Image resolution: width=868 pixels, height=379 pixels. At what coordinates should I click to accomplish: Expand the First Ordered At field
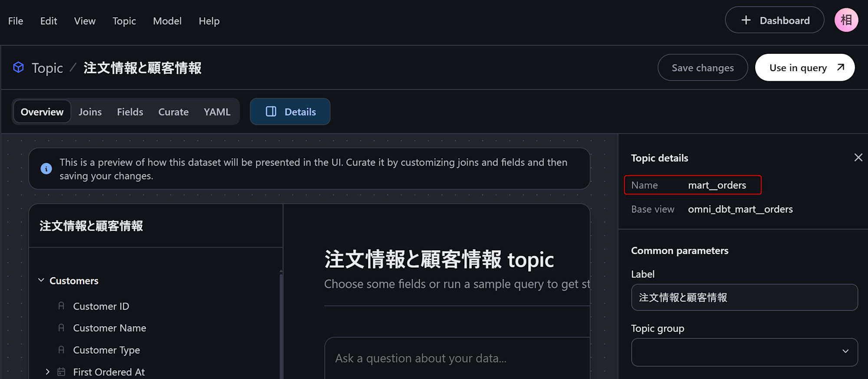(x=48, y=372)
